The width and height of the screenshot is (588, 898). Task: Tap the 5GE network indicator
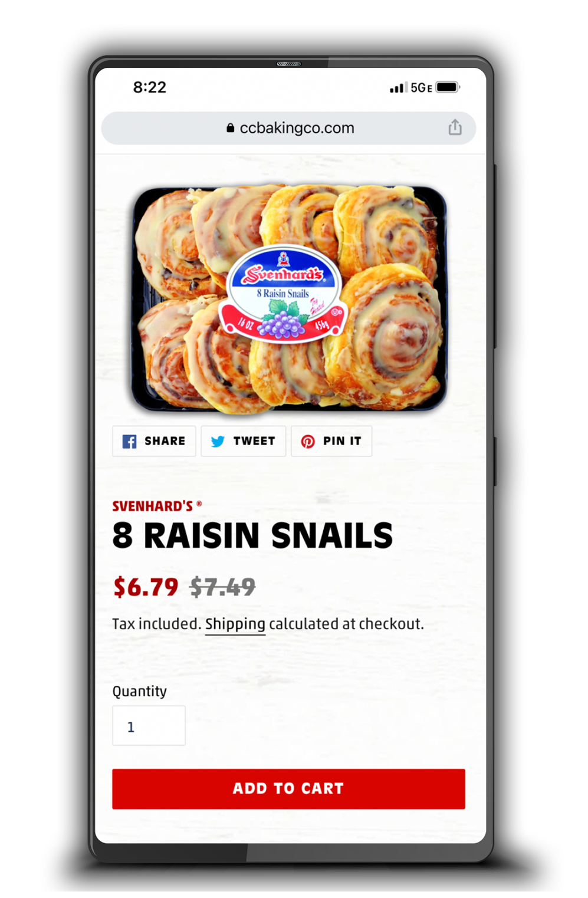pos(421,88)
